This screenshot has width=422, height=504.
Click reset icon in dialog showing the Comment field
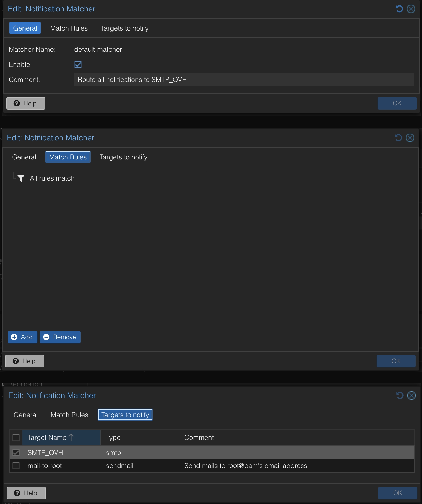click(x=399, y=9)
